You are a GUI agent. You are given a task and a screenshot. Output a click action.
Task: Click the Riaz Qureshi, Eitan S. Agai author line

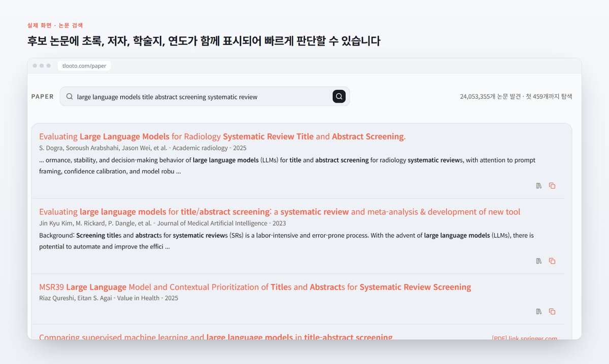pos(109,298)
